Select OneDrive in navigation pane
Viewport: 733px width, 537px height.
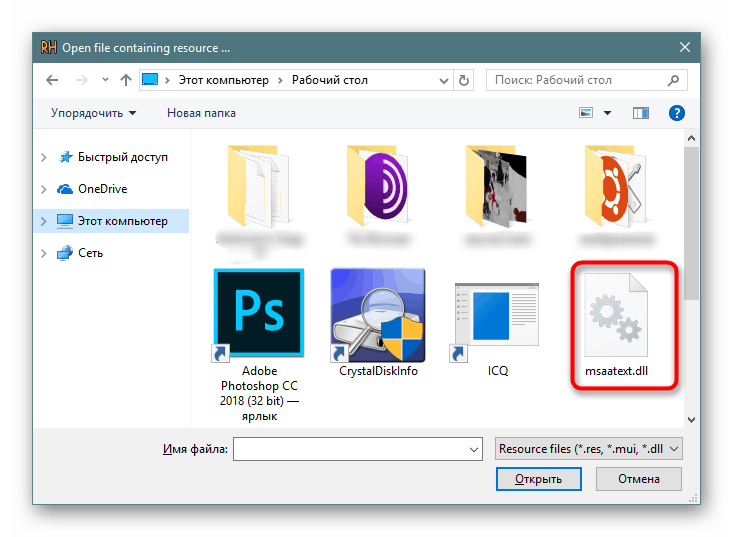pyautogui.click(x=102, y=189)
